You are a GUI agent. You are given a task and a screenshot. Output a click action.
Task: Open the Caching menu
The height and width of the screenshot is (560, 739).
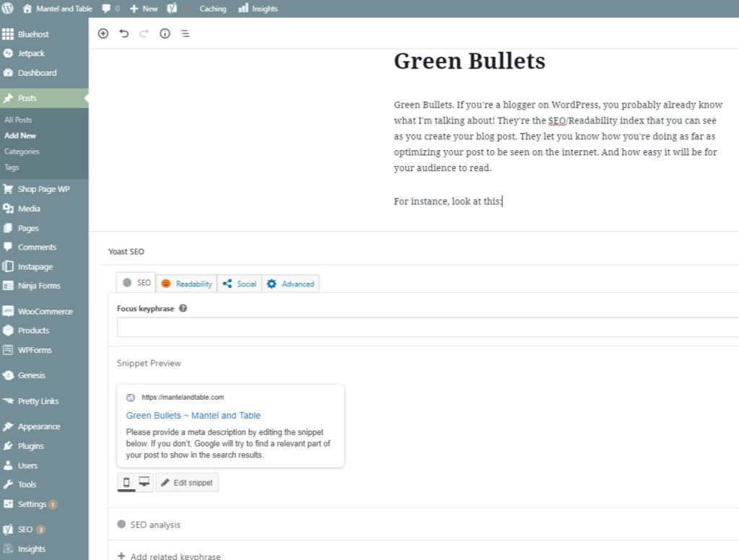213,9
